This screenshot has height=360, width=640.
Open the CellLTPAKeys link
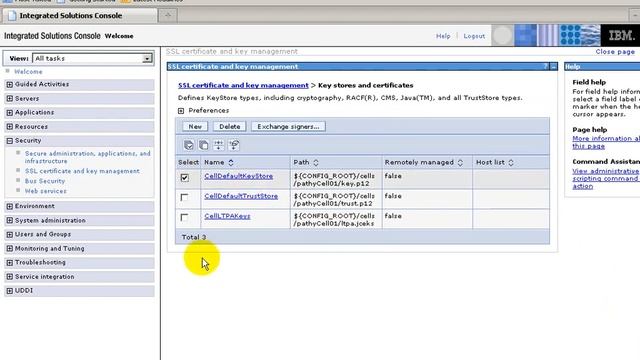[227, 216]
